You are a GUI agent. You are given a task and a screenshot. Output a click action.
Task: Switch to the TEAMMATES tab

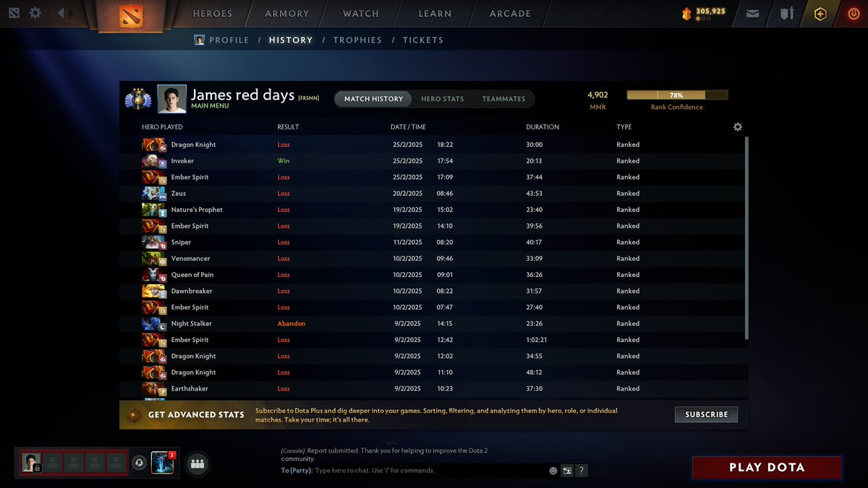point(504,99)
